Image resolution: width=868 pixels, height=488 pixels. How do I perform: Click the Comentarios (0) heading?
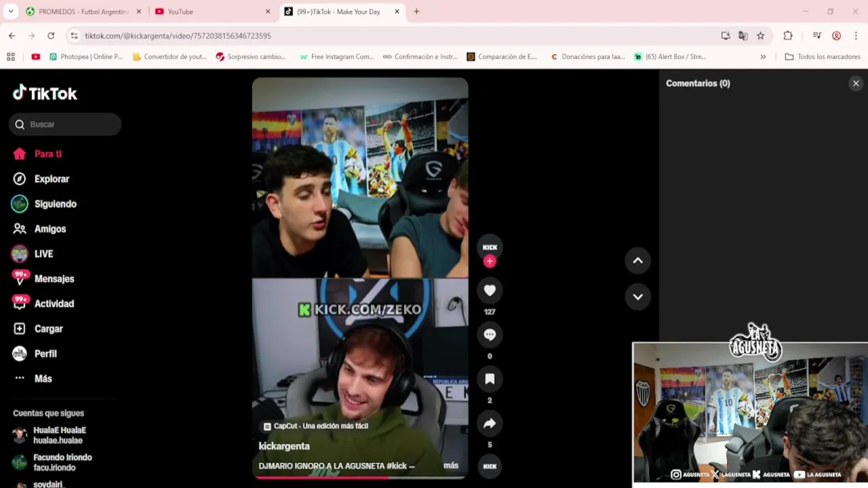(x=698, y=83)
